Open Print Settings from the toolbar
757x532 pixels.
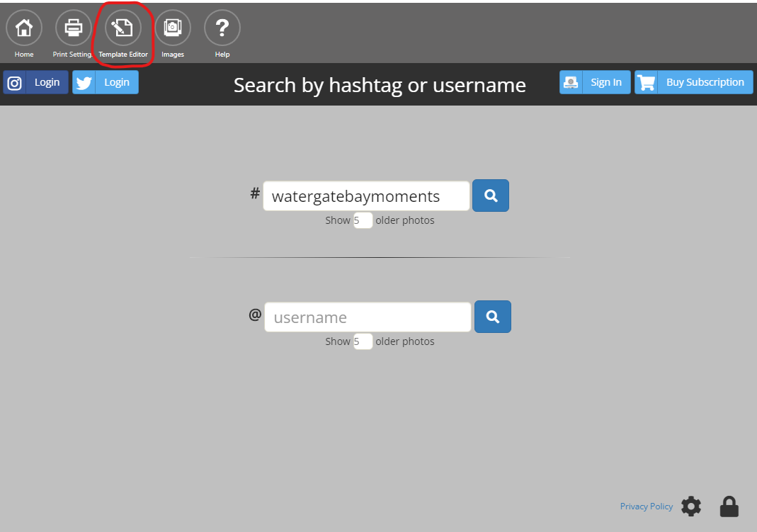pos(74,28)
